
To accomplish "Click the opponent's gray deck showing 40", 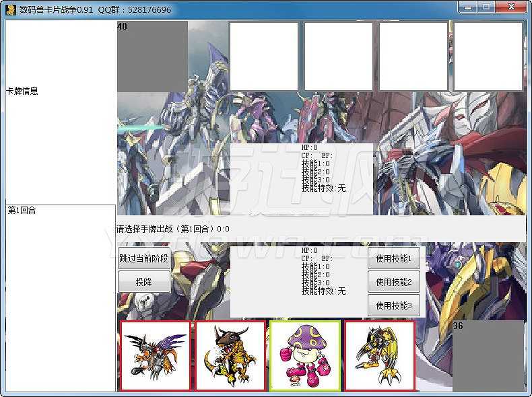I will 152,57.
